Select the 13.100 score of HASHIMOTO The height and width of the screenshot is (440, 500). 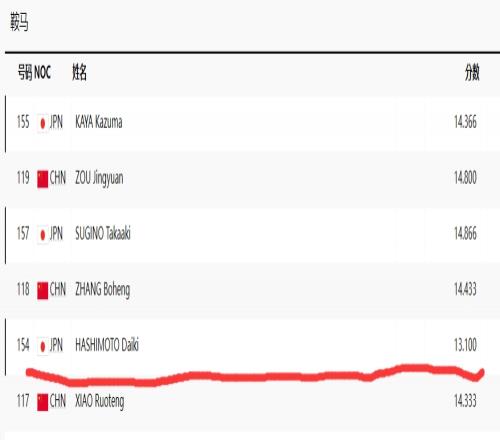tap(465, 345)
